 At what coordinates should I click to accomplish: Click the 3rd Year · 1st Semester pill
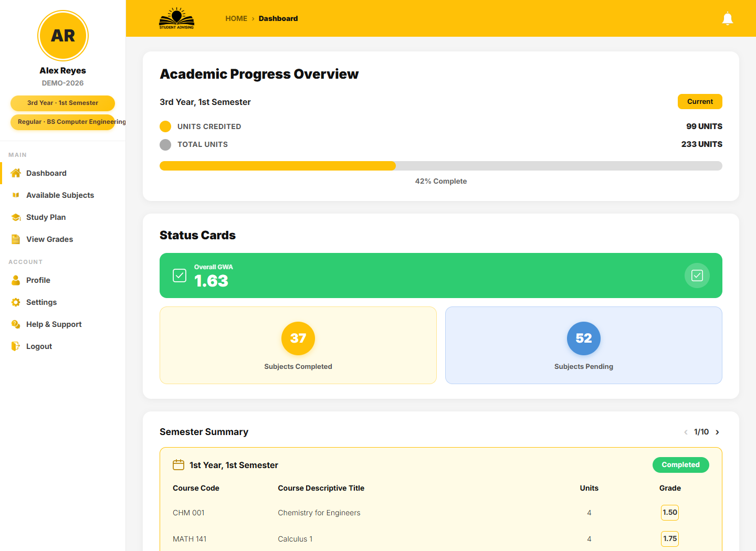point(62,103)
